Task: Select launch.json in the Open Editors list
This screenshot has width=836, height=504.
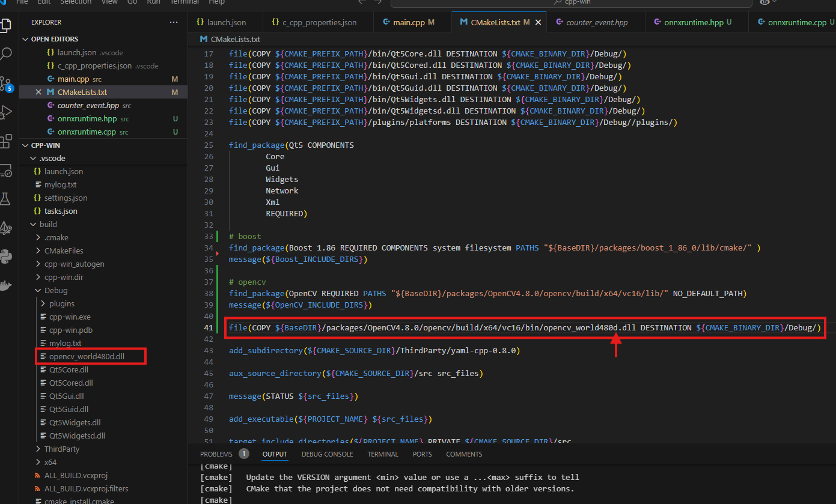Action: (103, 52)
